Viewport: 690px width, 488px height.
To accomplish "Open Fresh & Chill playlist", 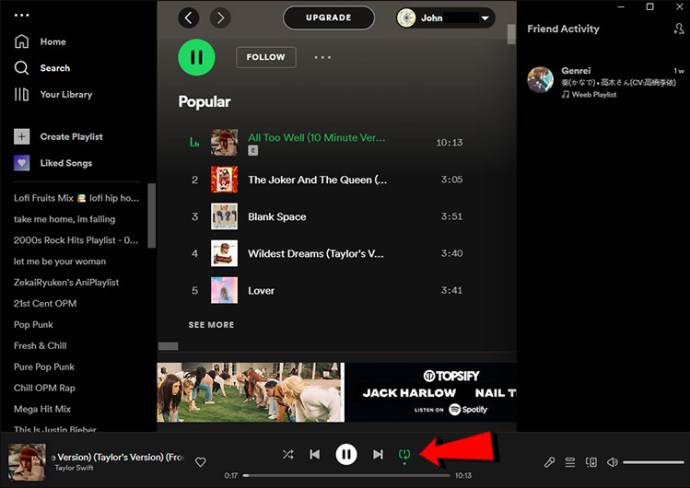I will 40,346.
